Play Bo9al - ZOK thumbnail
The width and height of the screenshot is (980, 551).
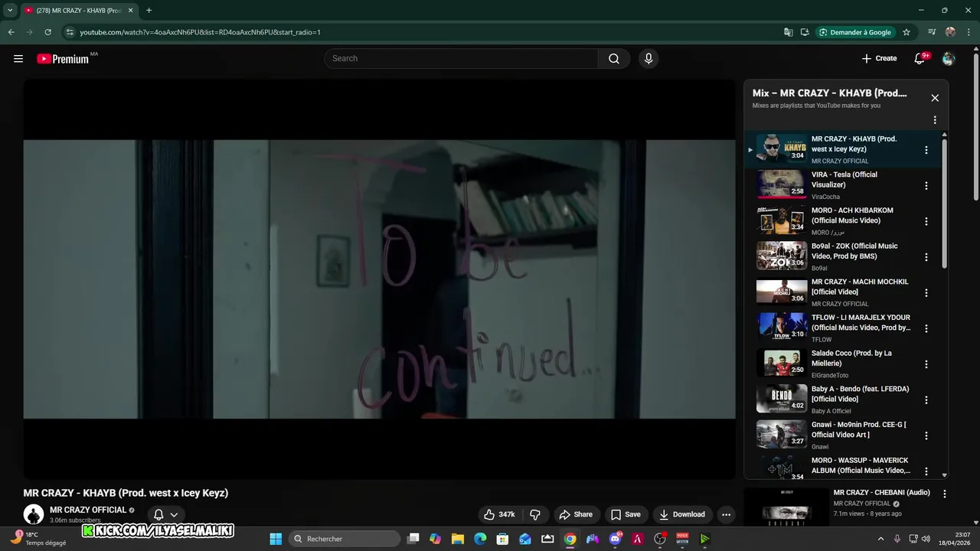pyautogui.click(x=782, y=256)
